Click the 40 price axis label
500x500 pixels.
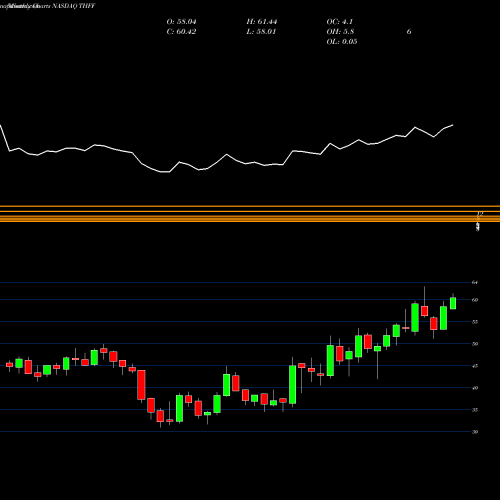coord(475,388)
